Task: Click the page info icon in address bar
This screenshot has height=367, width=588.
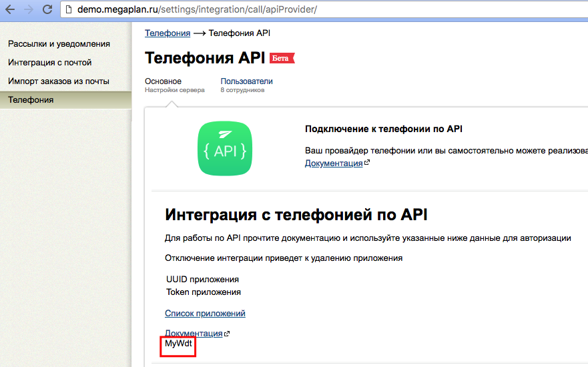Action: click(x=69, y=10)
